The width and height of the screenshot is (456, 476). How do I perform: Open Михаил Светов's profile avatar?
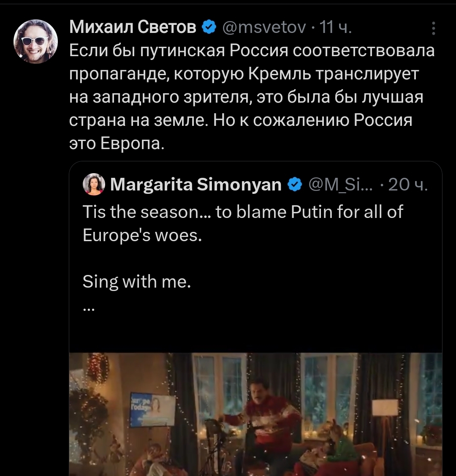tap(35, 41)
